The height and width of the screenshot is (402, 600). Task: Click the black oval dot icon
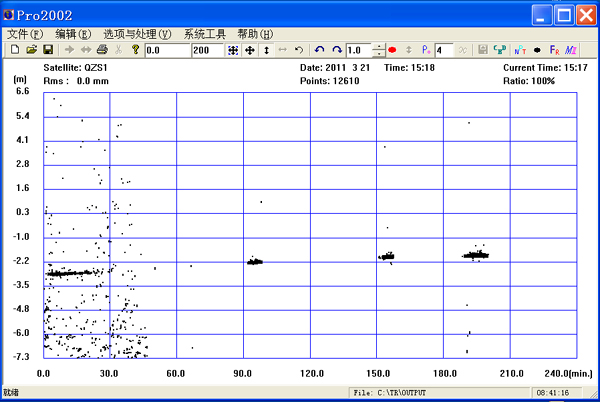[x=537, y=50]
